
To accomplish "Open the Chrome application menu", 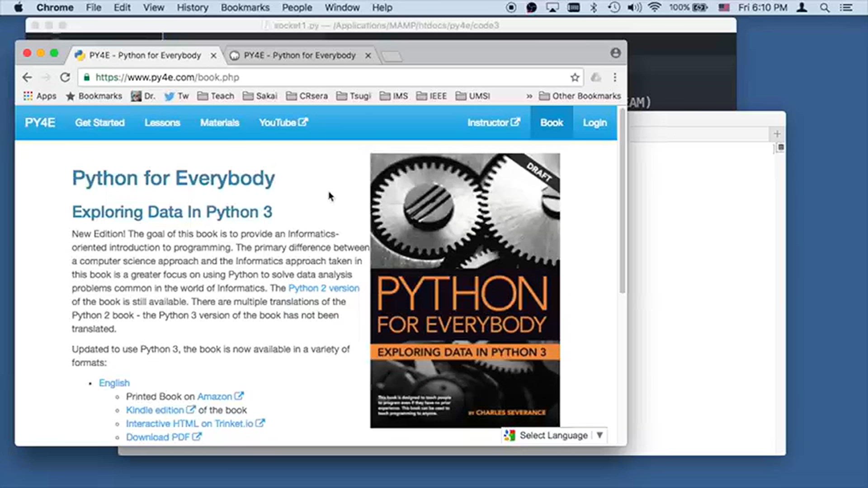I will [55, 8].
